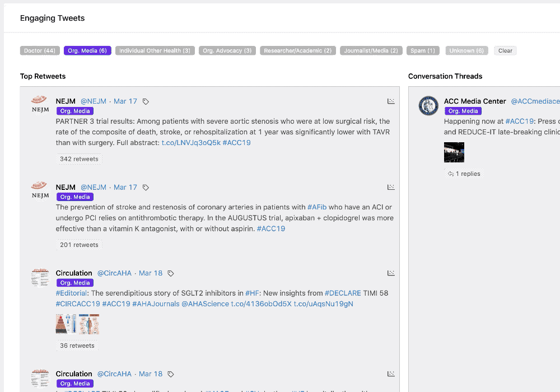Open @AHAScience mention link

coord(205,304)
